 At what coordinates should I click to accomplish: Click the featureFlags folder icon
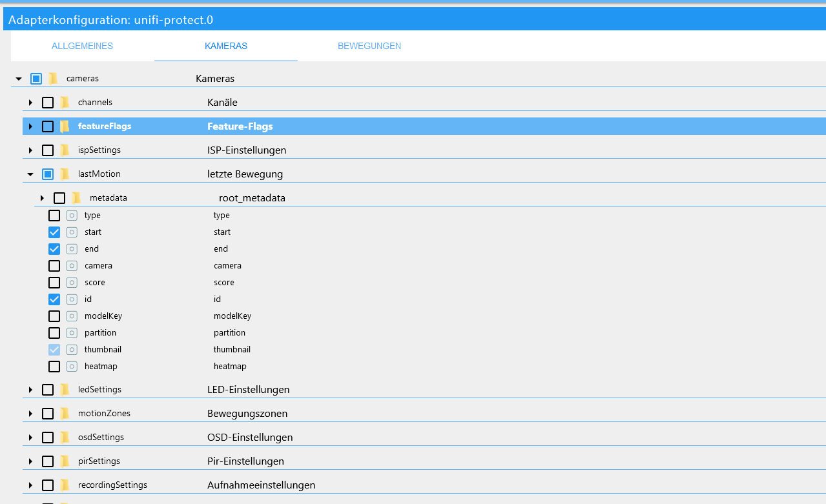65,126
